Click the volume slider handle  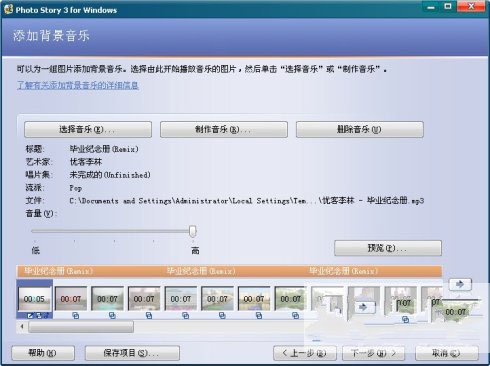[193, 231]
